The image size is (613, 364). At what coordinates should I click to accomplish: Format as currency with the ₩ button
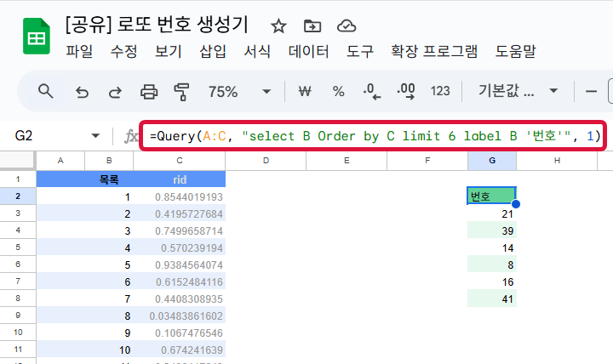tap(305, 91)
